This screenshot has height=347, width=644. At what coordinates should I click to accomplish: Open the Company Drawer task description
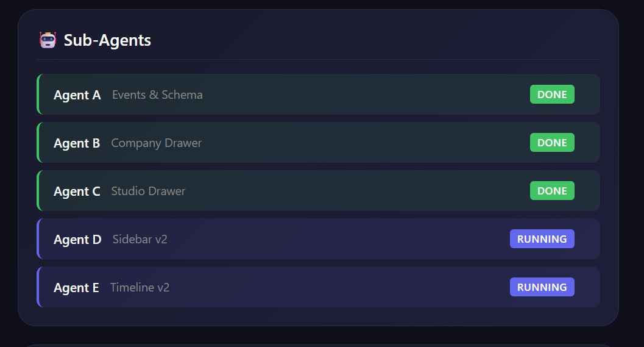coord(156,143)
